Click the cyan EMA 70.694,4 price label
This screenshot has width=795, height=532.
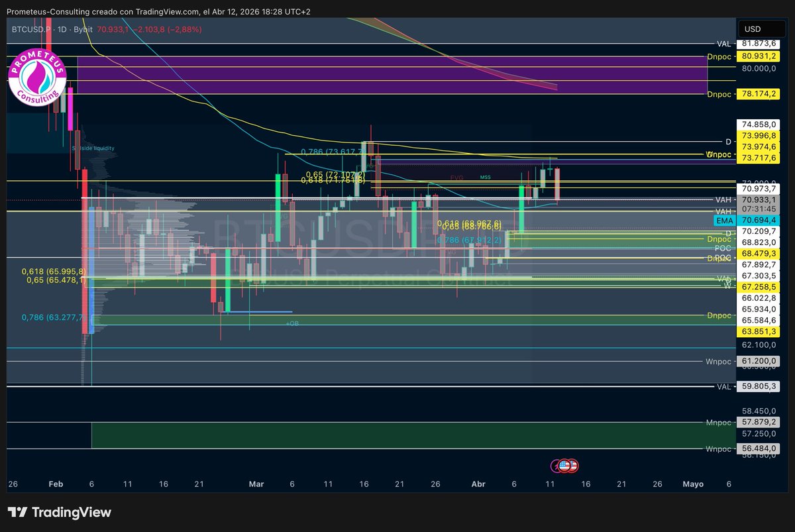[x=759, y=219]
